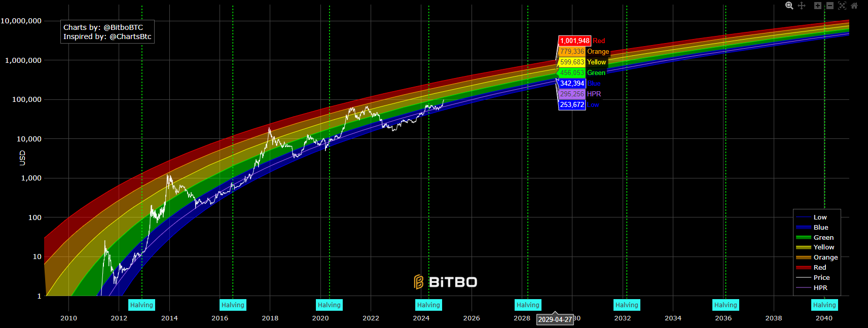868x328 pixels.
Task: Click the Zoom out minus button
Action: (x=830, y=6)
